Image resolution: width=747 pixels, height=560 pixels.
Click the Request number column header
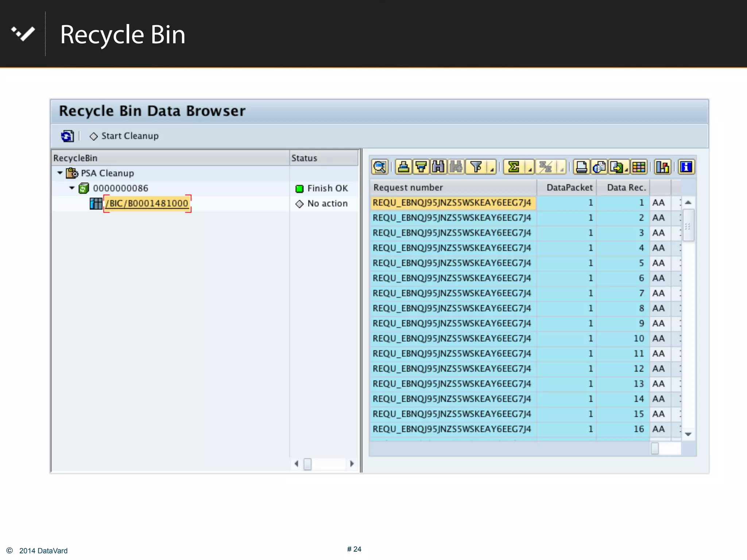pos(453,187)
